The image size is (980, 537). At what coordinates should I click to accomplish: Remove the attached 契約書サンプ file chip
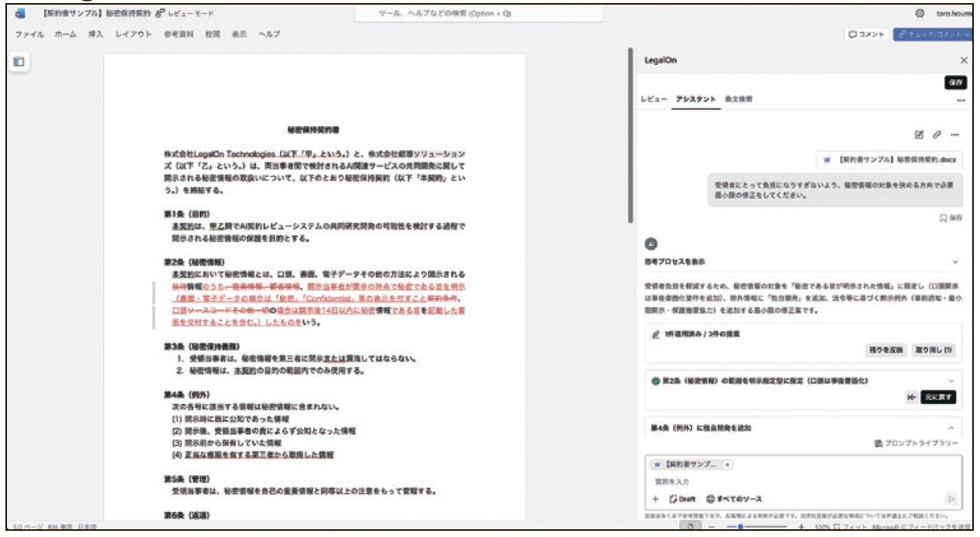[x=727, y=465]
